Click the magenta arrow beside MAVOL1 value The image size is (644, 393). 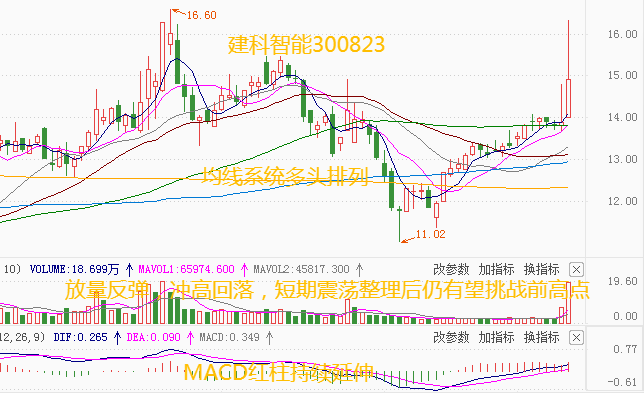[x=244, y=270]
